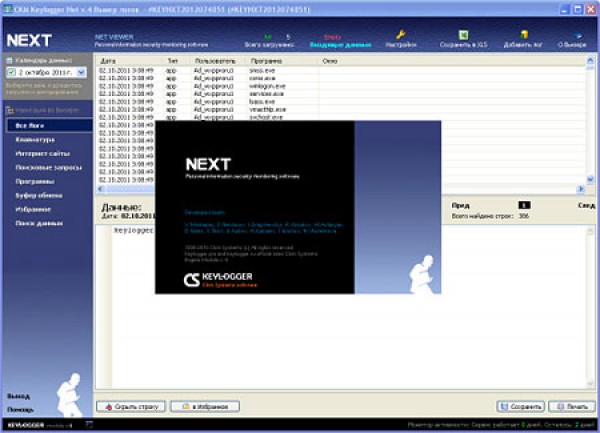
Task: Click the О Вьювере about icon
Action: click(x=577, y=36)
